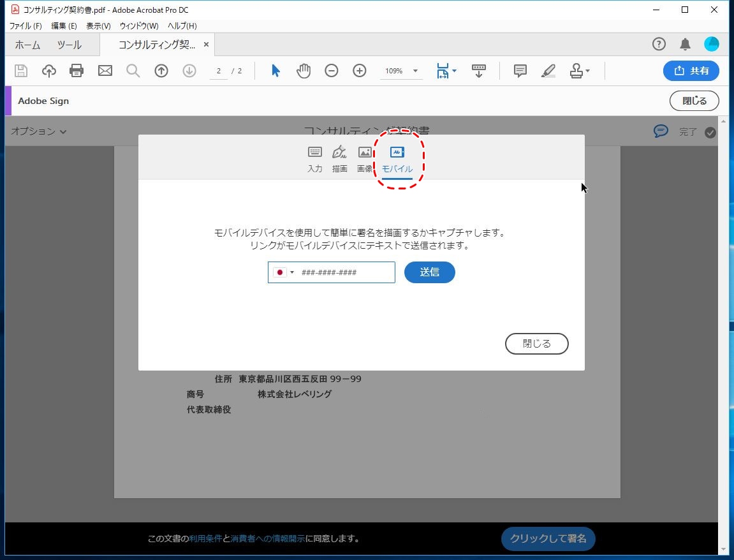Select the arrow selection tool
Image resolution: width=734 pixels, height=560 pixels.
point(275,71)
